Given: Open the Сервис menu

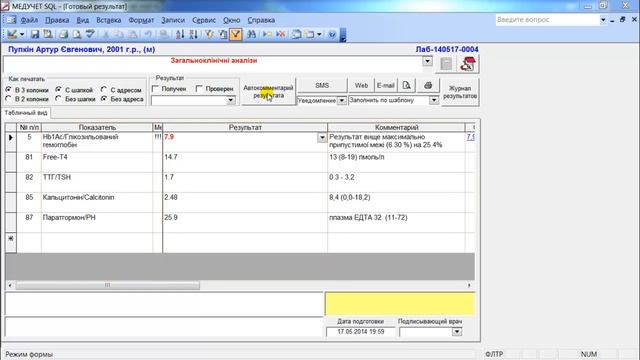Looking at the screenshot, I should click(204, 20).
